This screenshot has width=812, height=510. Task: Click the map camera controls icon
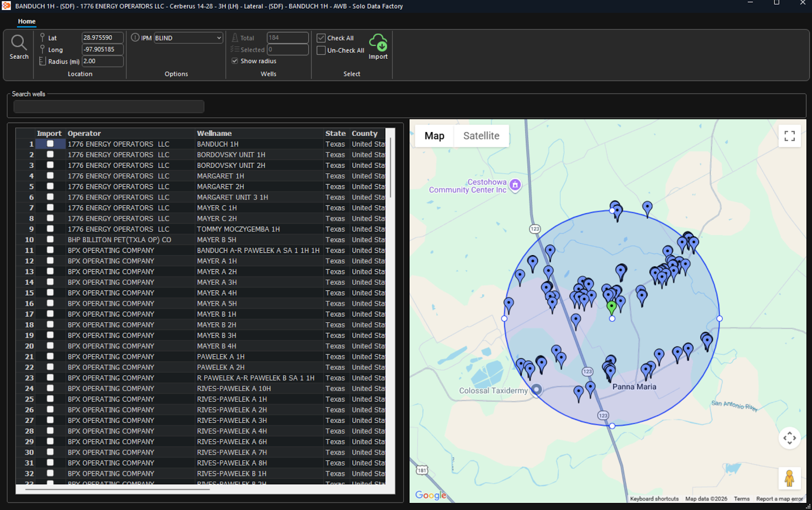click(x=789, y=438)
